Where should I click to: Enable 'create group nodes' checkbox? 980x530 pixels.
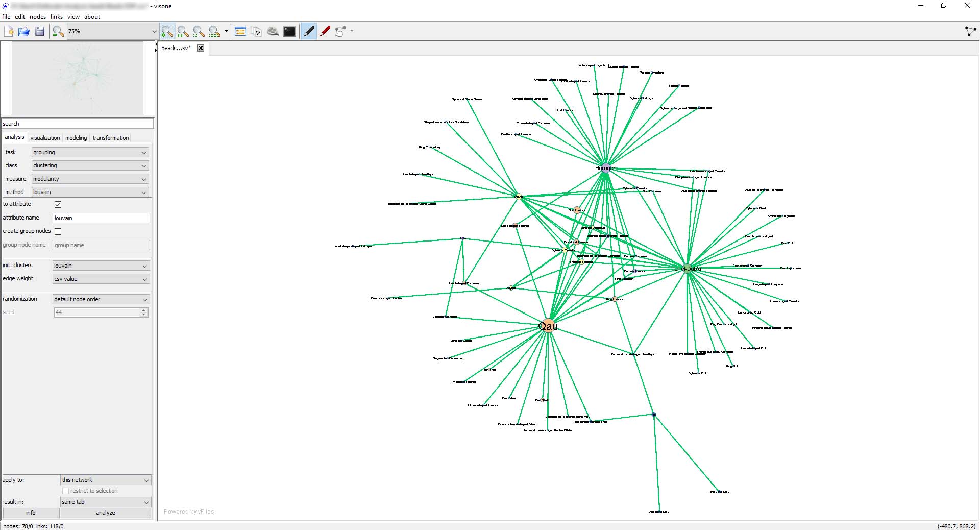click(58, 231)
